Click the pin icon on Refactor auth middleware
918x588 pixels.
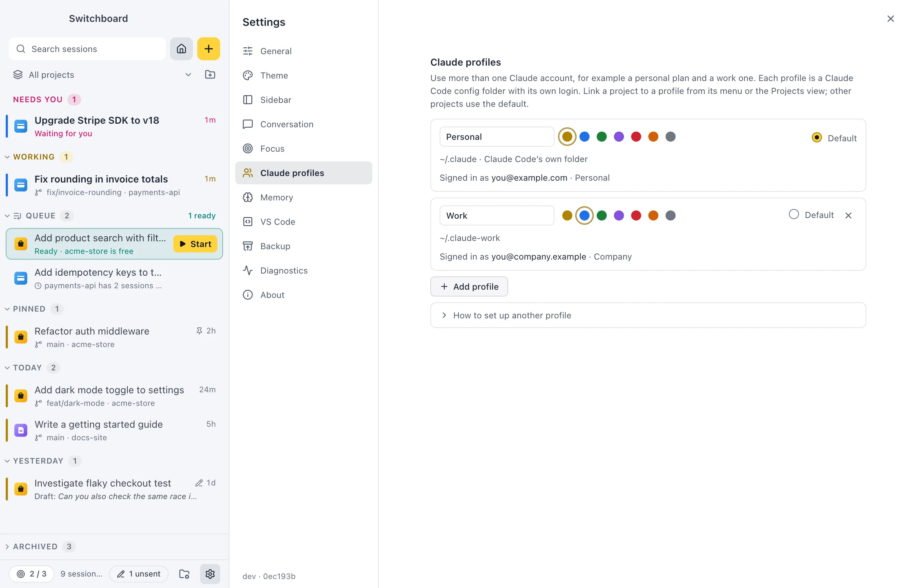tap(199, 331)
